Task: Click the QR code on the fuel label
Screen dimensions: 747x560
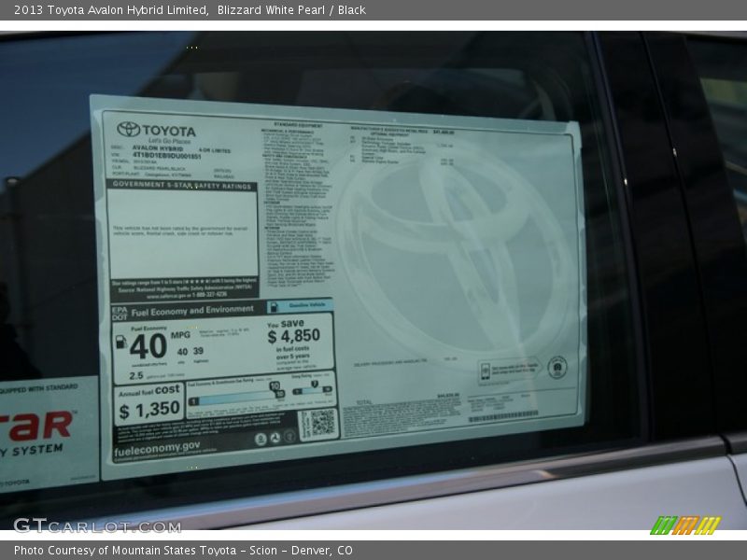Action: (322, 423)
